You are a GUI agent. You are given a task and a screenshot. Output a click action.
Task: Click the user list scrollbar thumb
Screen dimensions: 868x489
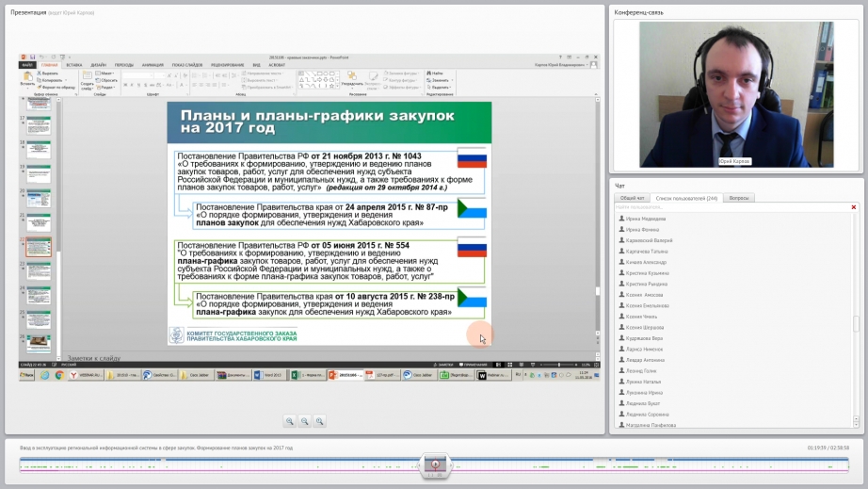coord(856,323)
